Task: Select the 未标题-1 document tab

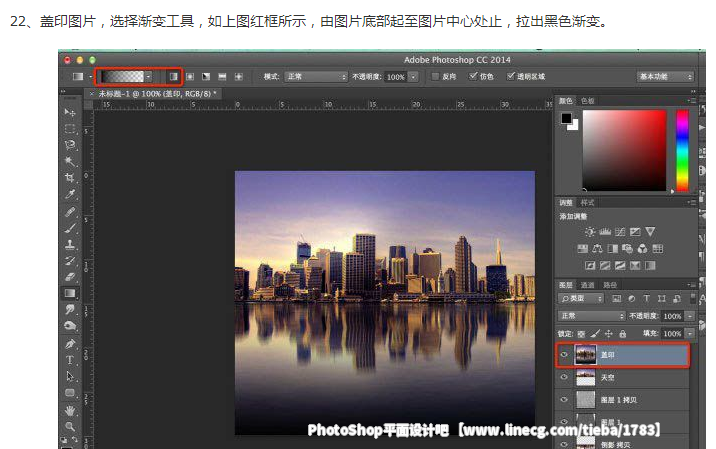Action: [155, 94]
